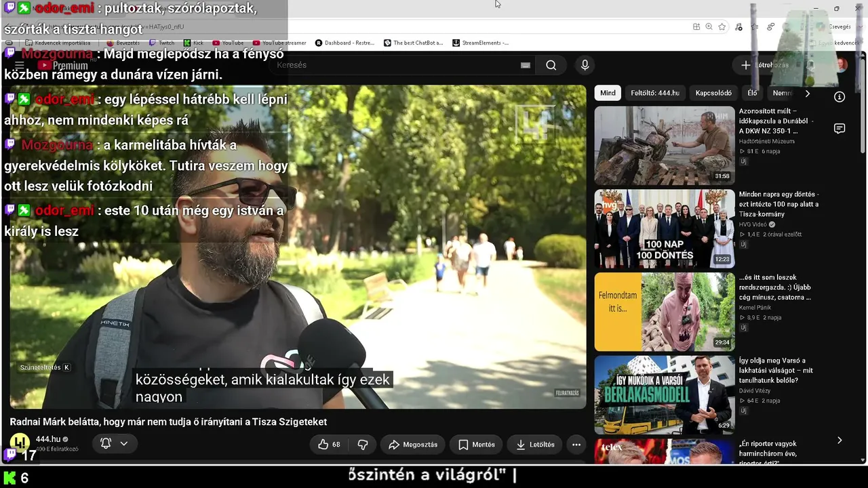Click the video title about Radnai Márk
This screenshot has height=488, width=868.
[168, 422]
